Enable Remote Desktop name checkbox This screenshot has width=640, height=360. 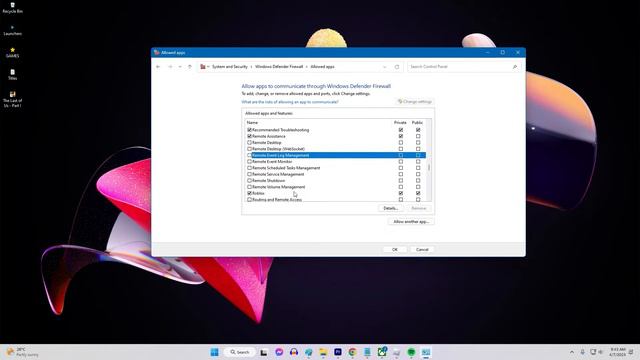coord(249,142)
